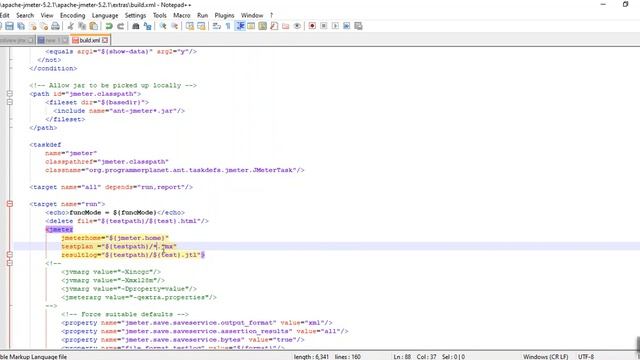Collapse the target run fold marker
Viewport: 640px width, 360px height.
10,204
